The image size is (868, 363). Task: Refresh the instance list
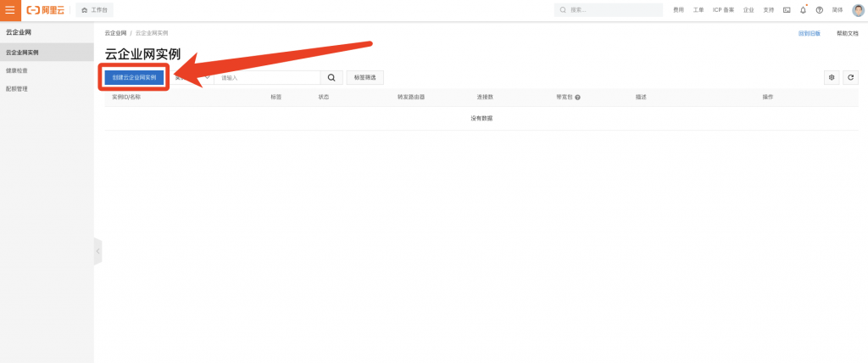pyautogui.click(x=851, y=77)
